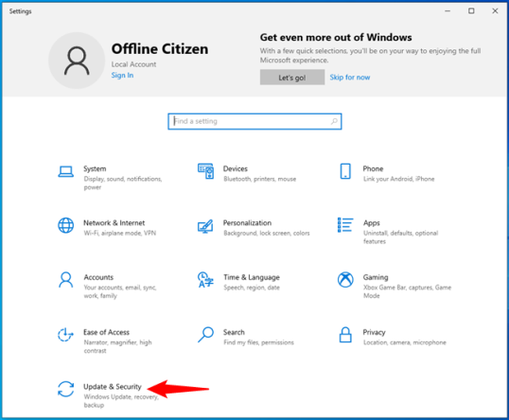This screenshot has height=420, width=509.
Task: Click the Offline Citizen account name
Action: click(x=160, y=49)
